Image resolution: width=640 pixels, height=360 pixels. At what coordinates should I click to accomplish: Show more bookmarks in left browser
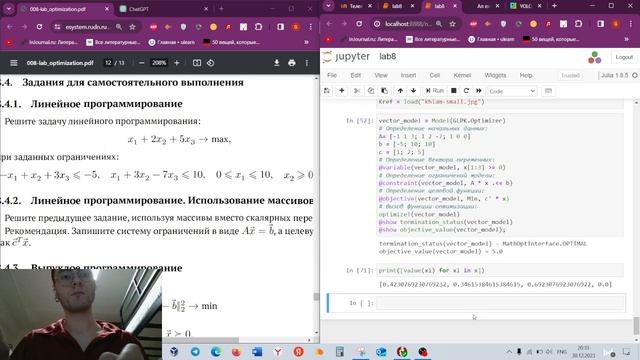pos(306,42)
